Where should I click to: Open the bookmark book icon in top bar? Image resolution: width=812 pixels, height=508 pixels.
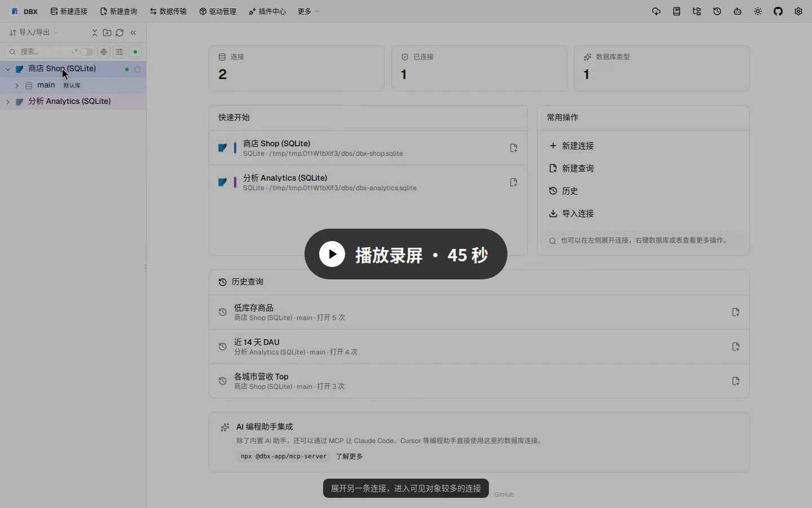tap(677, 11)
